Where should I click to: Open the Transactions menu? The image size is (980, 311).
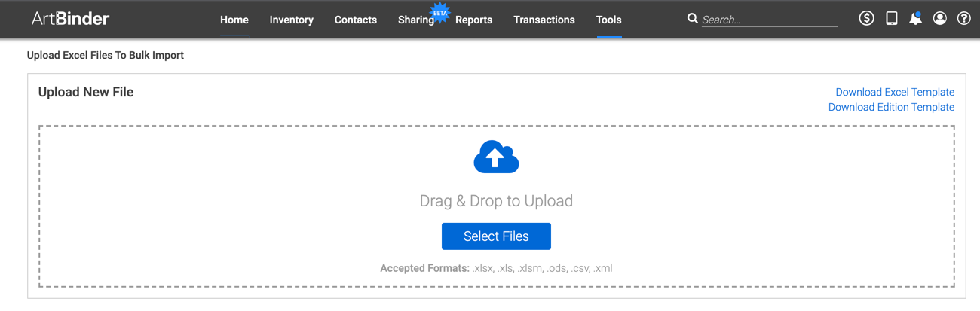click(544, 20)
